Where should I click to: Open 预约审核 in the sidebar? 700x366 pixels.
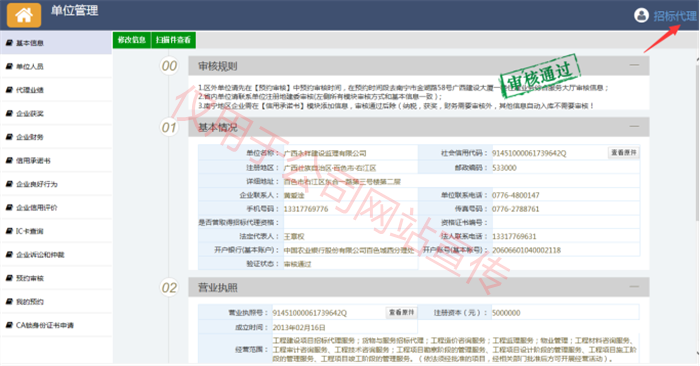(x=56, y=278)
